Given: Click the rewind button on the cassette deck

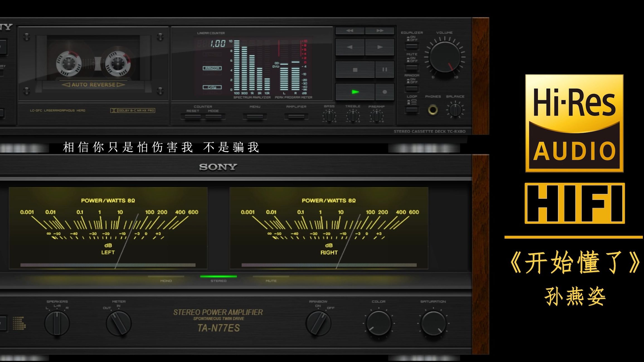Looking at the screenshot, I should click(350, 31).
